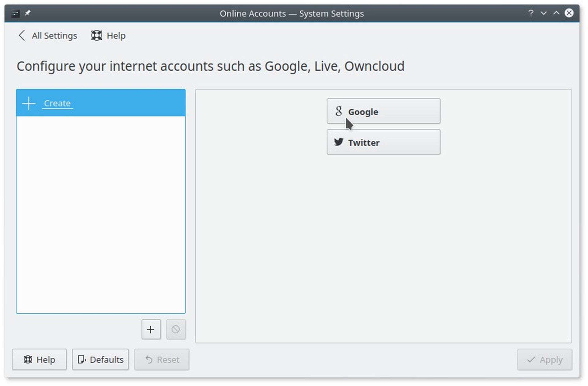The width and height of the screenshot is (588, 386).
Task: Click the plus add-account button below list
Action: pyautogui.click(x=151, y=329)
